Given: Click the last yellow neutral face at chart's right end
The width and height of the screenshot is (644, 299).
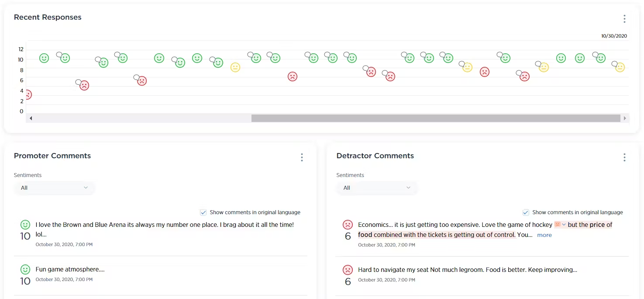Looking at the screenshot, I should pos(620,67).
